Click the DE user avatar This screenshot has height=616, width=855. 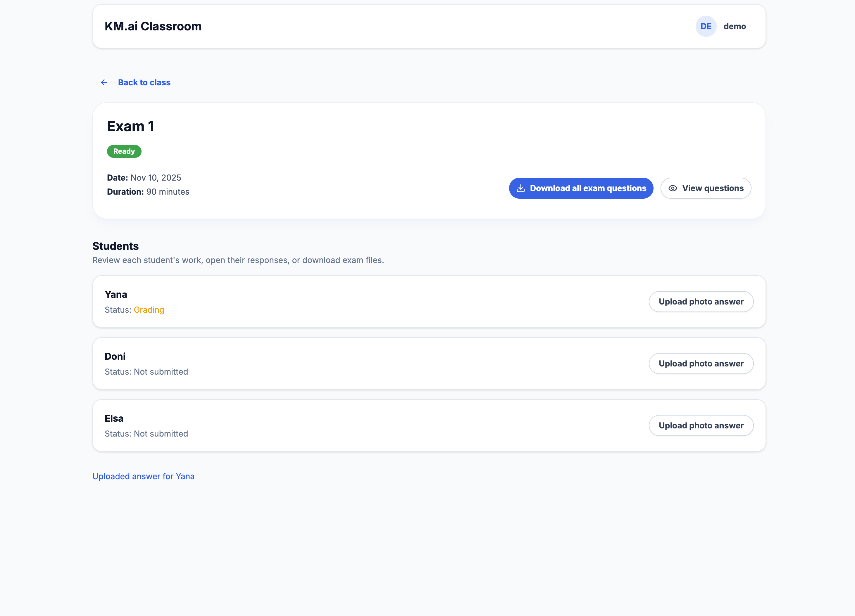[706, 26]
